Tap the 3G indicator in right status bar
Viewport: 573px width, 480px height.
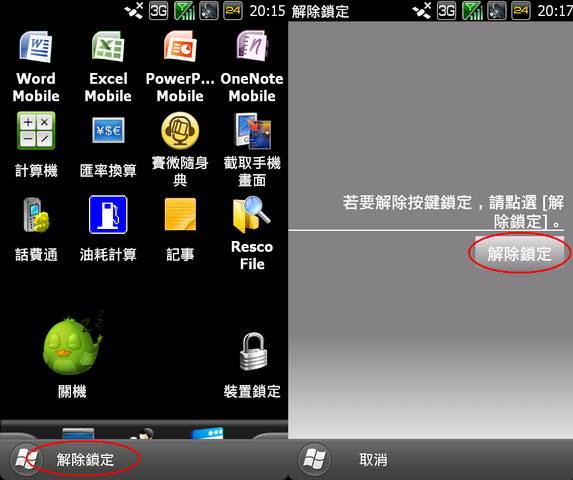(447, 11)
